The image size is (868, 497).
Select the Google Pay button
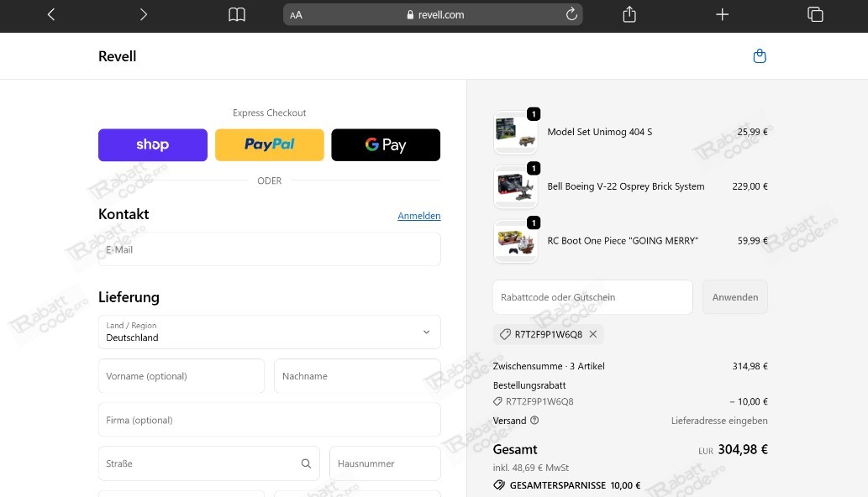[x=386, y=144]
